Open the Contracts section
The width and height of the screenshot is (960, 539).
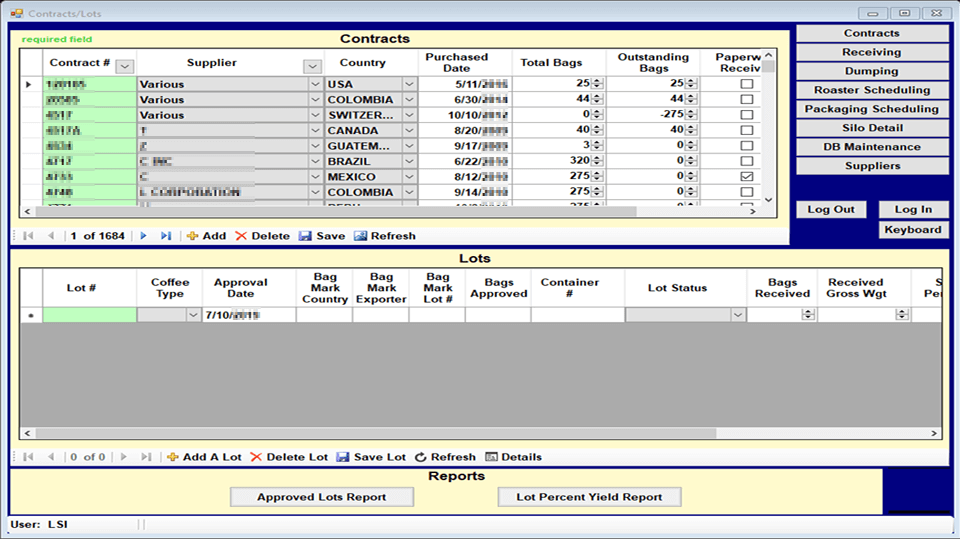(872, 33)
